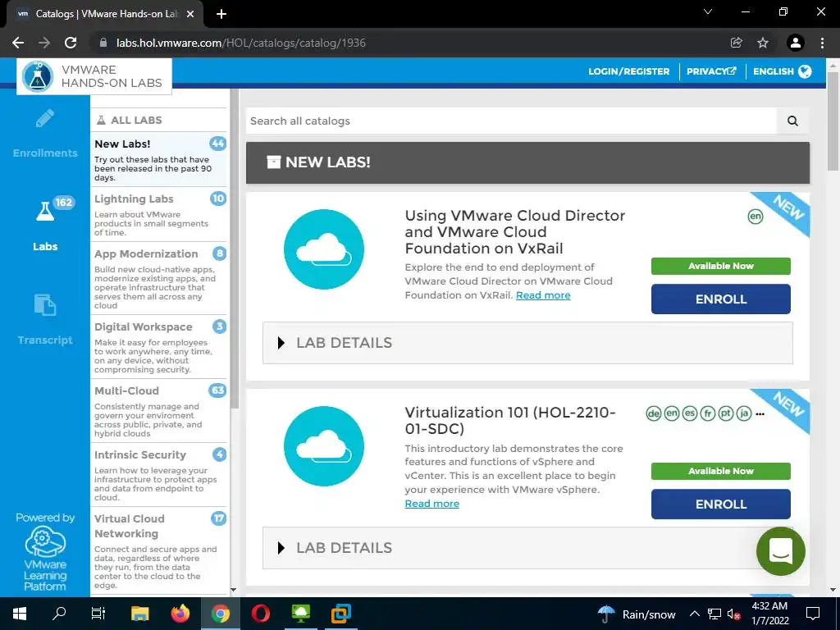Click the browser reload button
This screenshot has width=840, height=630.
point(71,43)
